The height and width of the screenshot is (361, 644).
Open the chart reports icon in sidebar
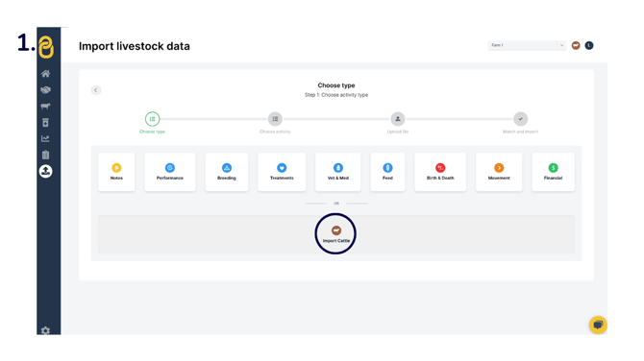click(x=45, y=138)
